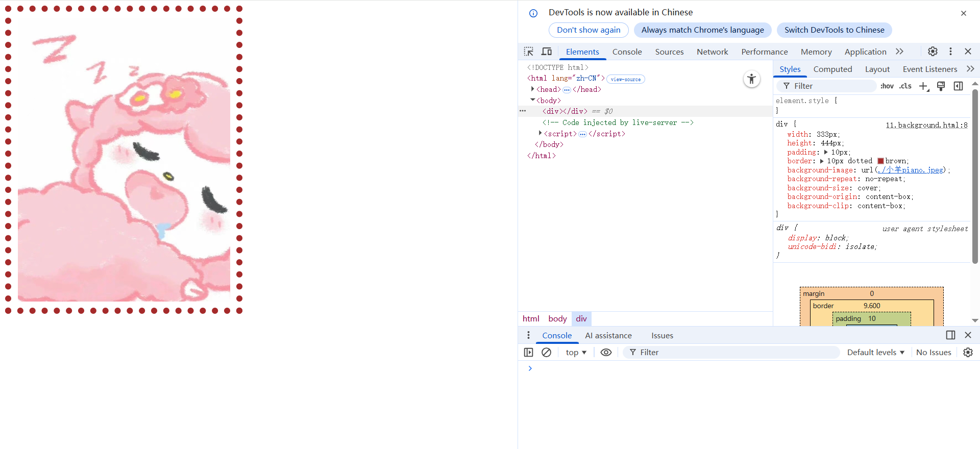Select the div element row in DOM tree

[645, 111]
